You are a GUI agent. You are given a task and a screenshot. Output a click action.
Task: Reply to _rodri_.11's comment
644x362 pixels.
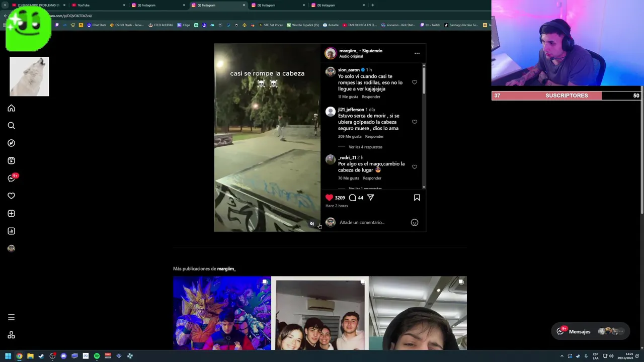tap(372, 178)
